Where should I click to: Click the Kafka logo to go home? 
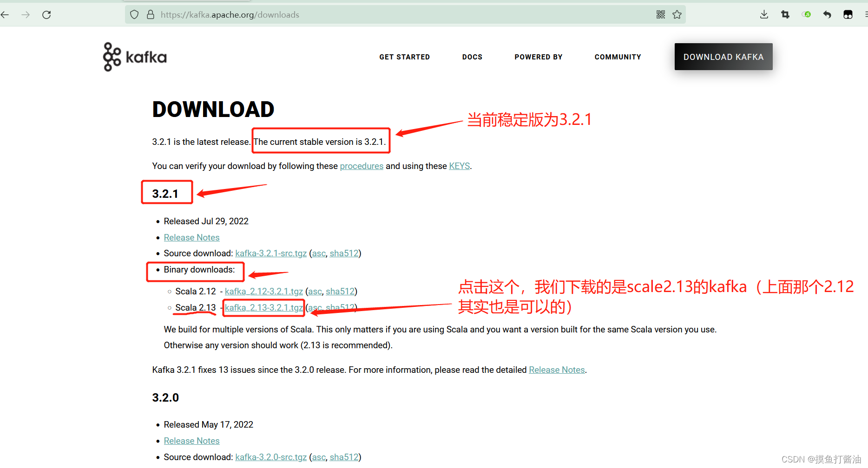pyautogui.click(x=135, y=57)
